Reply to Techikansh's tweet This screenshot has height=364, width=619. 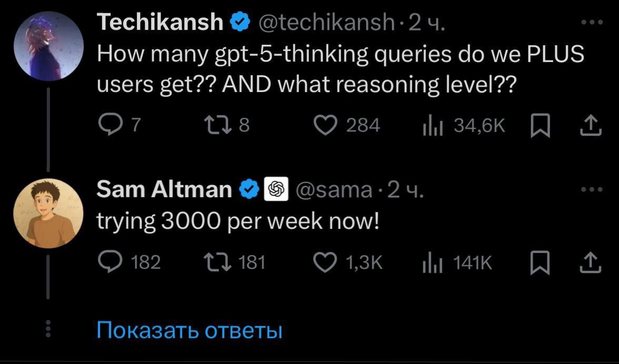click(108, 125)
